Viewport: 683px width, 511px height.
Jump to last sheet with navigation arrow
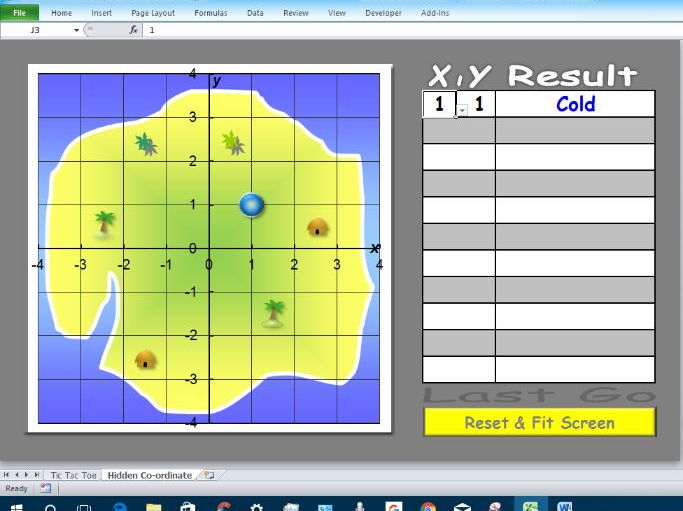click(37, 475)
